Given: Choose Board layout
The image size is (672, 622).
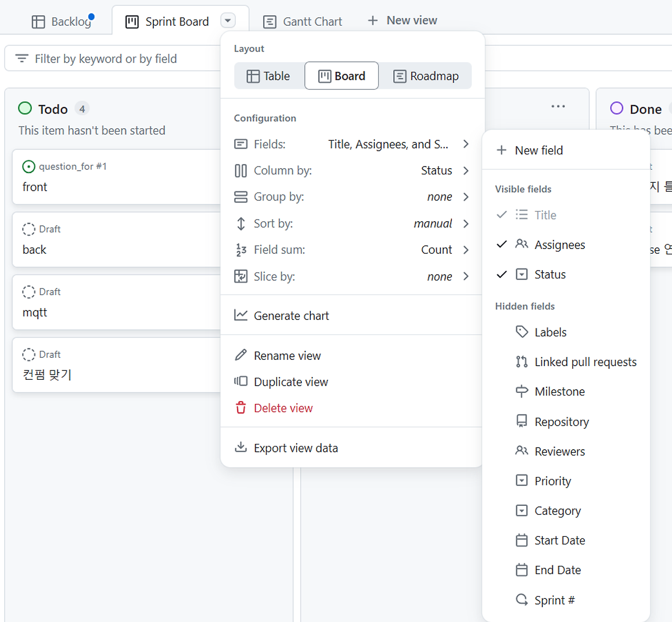Looking at the screenshot, I should point(342,76).
